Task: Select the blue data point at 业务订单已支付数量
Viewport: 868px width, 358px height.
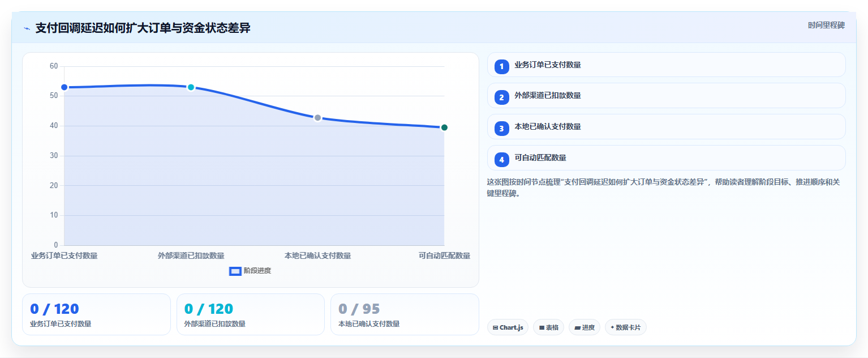Action: [x=64, y=87]
